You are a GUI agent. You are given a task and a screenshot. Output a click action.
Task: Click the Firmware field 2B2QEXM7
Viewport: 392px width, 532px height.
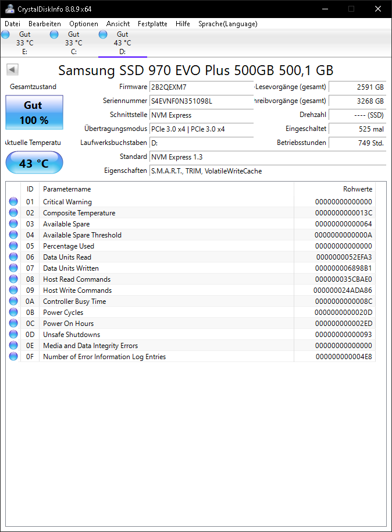[201, 87]
